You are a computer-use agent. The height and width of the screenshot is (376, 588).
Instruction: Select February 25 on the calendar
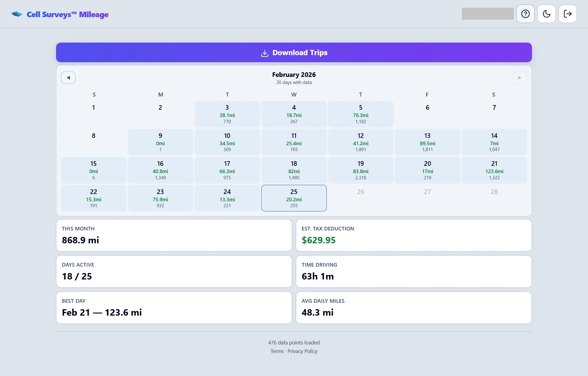(x=294, y=198)
